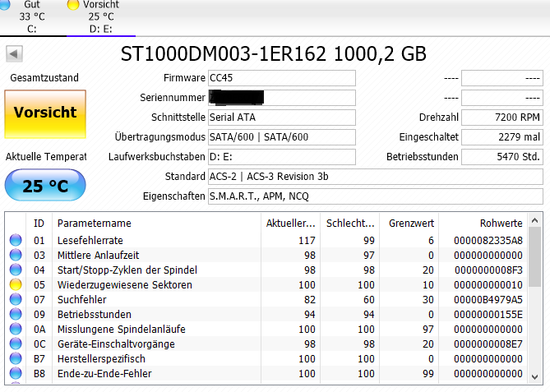Viewport: 550px width, 392px height.
Task: Click the redacted Seriennummer field
Action: tap(282, 98)
